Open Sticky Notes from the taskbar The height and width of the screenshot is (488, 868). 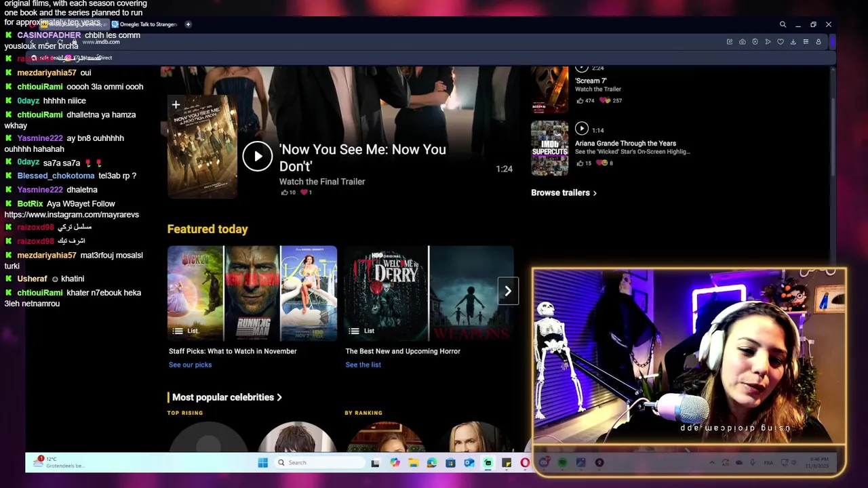(507, 463)
